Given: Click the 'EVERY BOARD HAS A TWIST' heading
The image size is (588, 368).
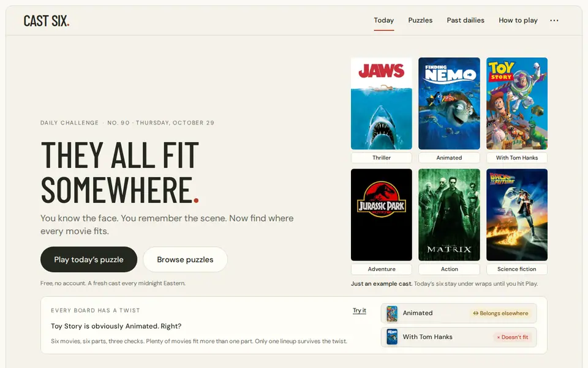Looking at the screenshot, I should 96,310.
